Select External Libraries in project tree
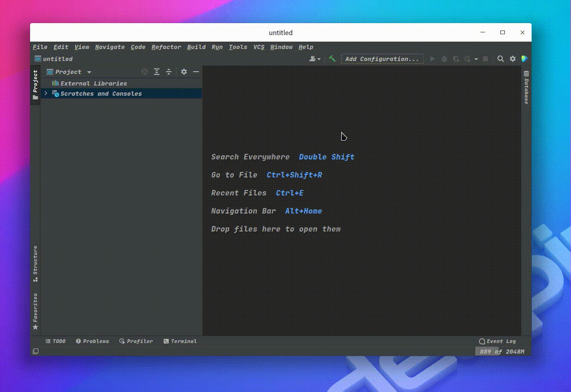Viewport: 571px width, 392px height. click(x=93, y=83)
